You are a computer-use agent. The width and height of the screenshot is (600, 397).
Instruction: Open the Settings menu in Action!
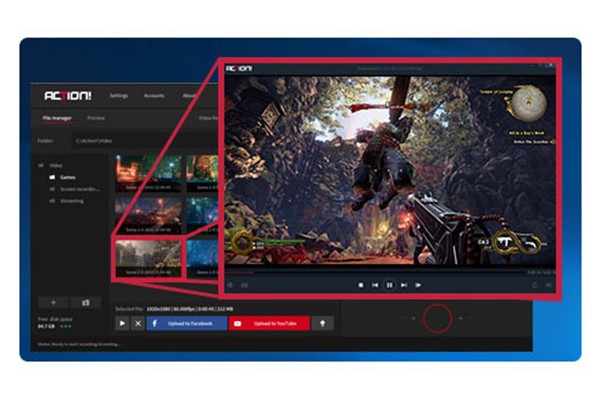119,96
